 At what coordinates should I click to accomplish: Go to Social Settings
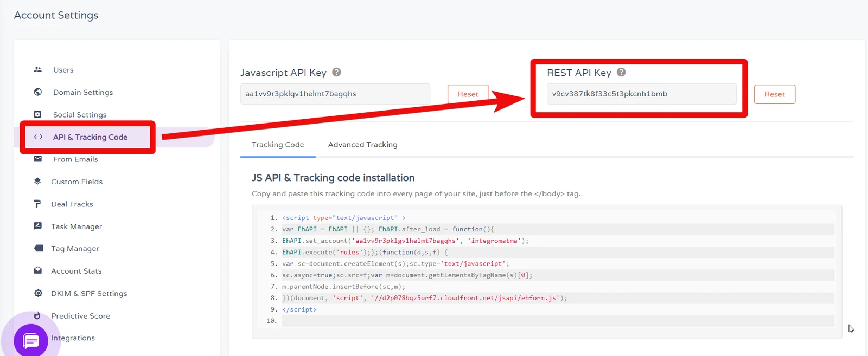point(80,115)
